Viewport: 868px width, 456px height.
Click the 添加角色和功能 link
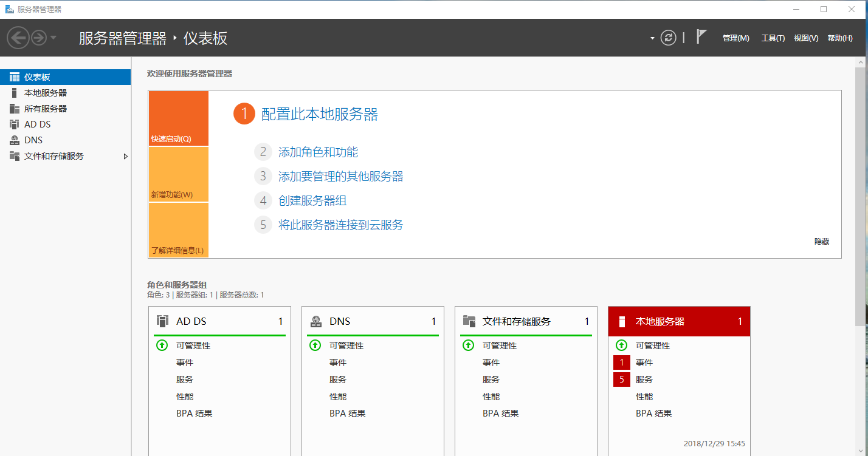[318, 152]
